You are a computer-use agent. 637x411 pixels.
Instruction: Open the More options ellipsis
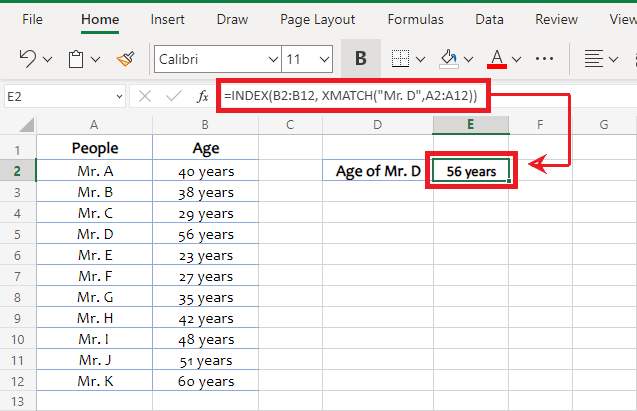(545, 59)
